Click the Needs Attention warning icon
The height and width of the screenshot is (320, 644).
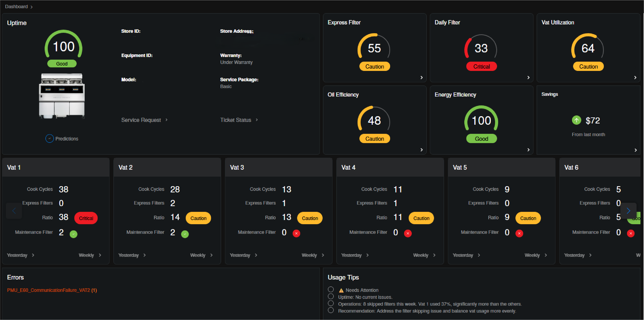tap(341, 290)
